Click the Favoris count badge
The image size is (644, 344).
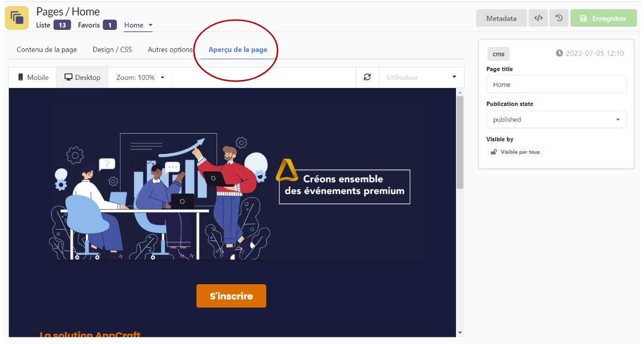tap(109, 25)
